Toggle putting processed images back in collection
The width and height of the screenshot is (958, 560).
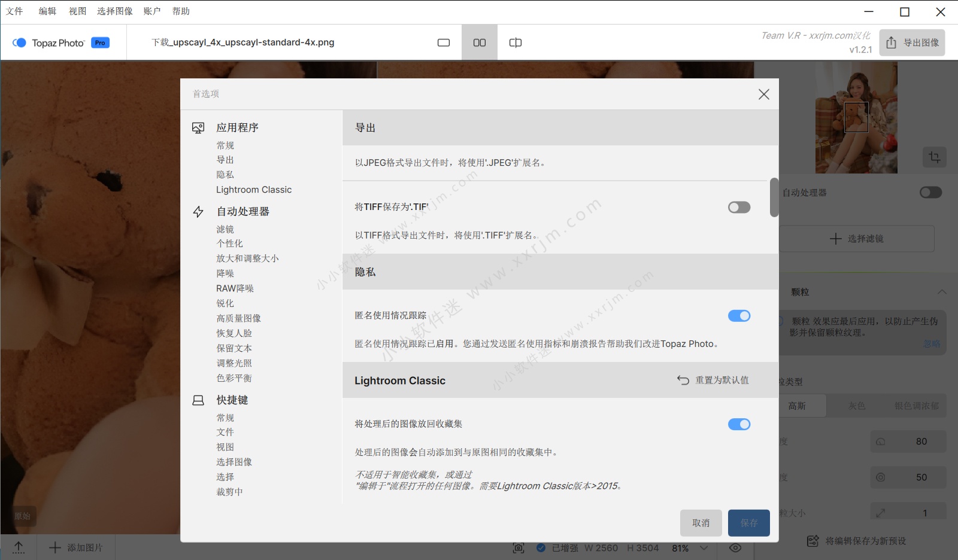point(739,424)
